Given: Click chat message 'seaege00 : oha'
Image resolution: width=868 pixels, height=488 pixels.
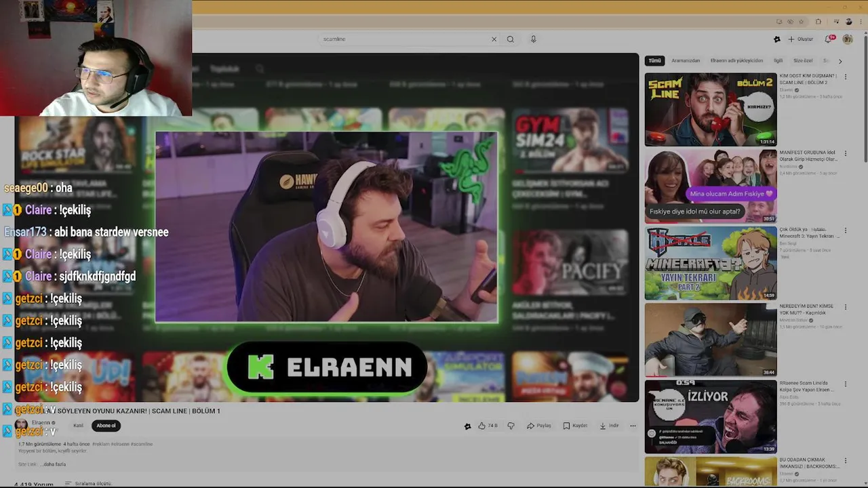Looking at the screenshot, I should (x=38, y=188).
